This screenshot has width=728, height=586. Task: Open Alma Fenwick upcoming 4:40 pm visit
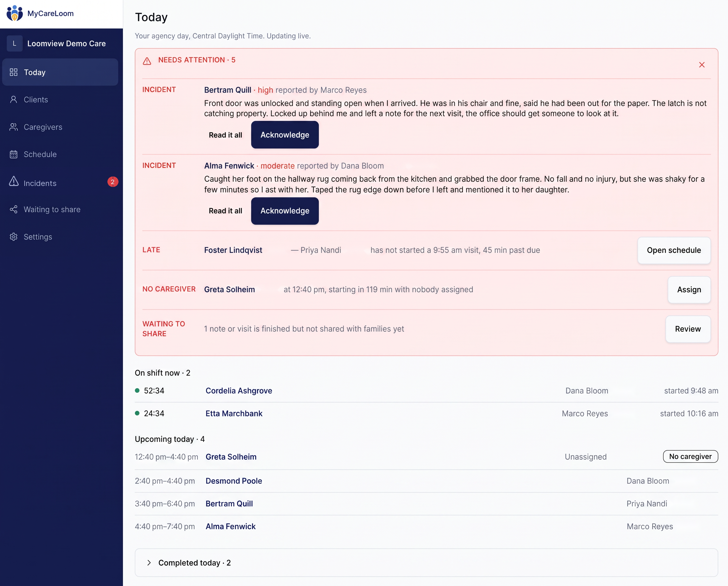[x=231, y=526]
